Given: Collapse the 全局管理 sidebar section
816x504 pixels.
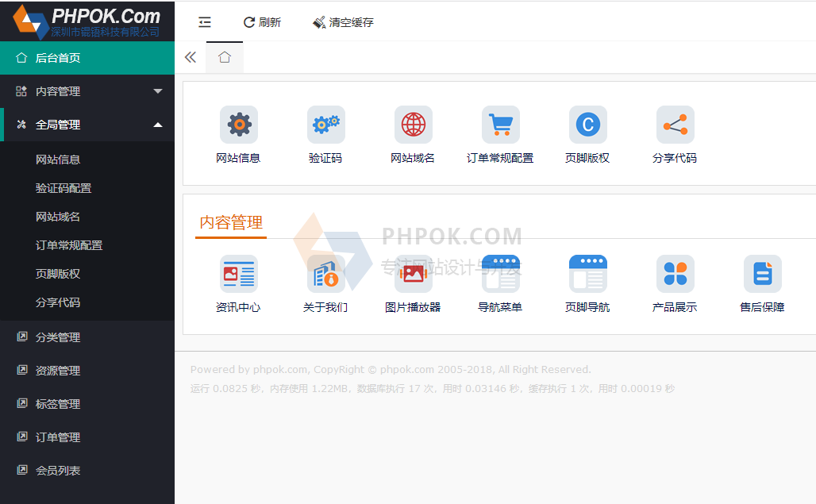Looking at the screenshot, I should point(87,125).
